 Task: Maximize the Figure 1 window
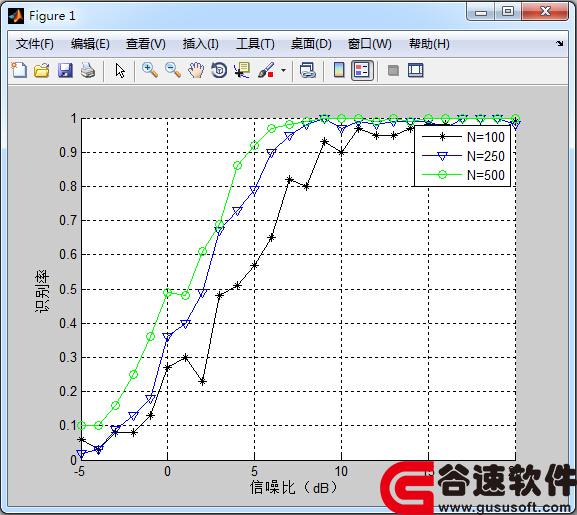click(x=508, y=11)
